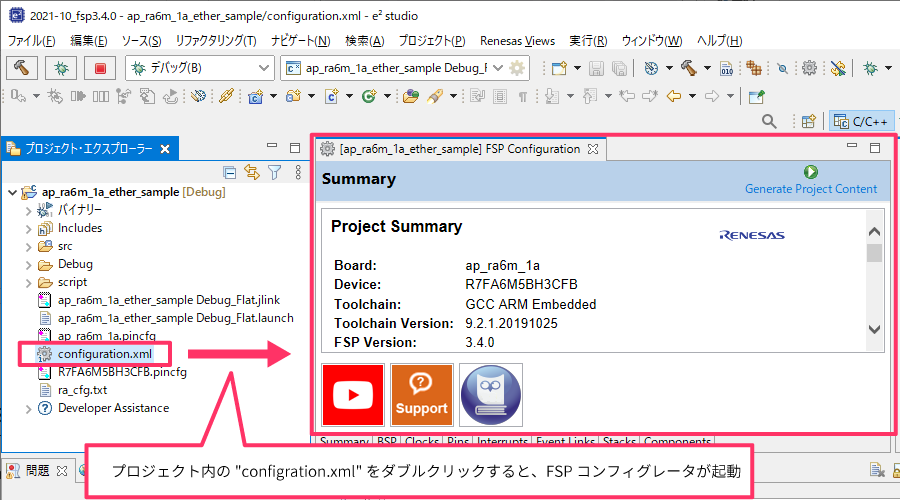Select ap_ra6m_1a_ether_sample Debug_Flat.launch file
Image resolution: width=900 pixels, height=500 pixels.
point(175,318)
